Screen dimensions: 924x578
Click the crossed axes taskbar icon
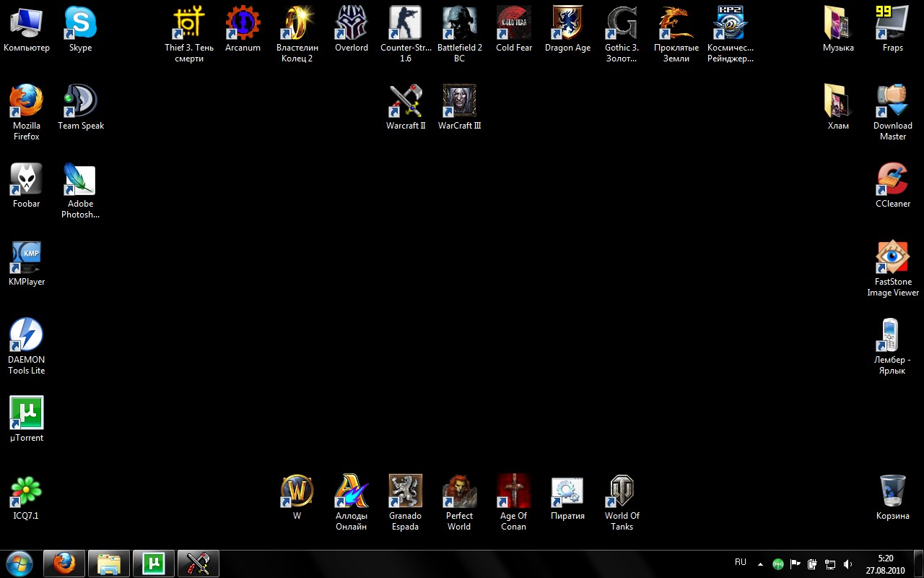tap(198, 564)
